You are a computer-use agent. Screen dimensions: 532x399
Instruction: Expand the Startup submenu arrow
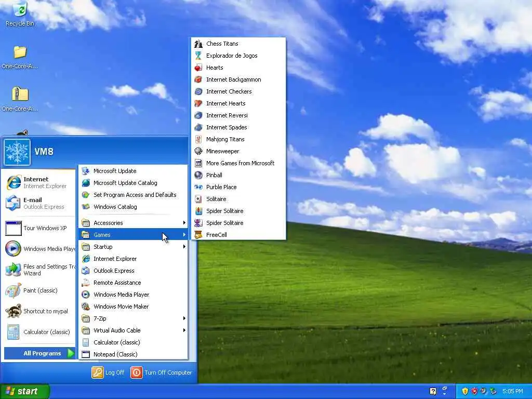coord(184,247)
